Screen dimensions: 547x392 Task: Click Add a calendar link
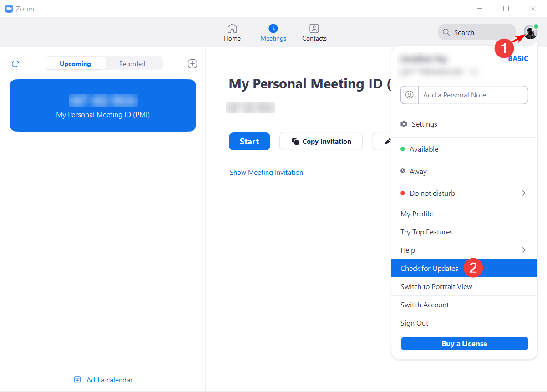(103, 380)
